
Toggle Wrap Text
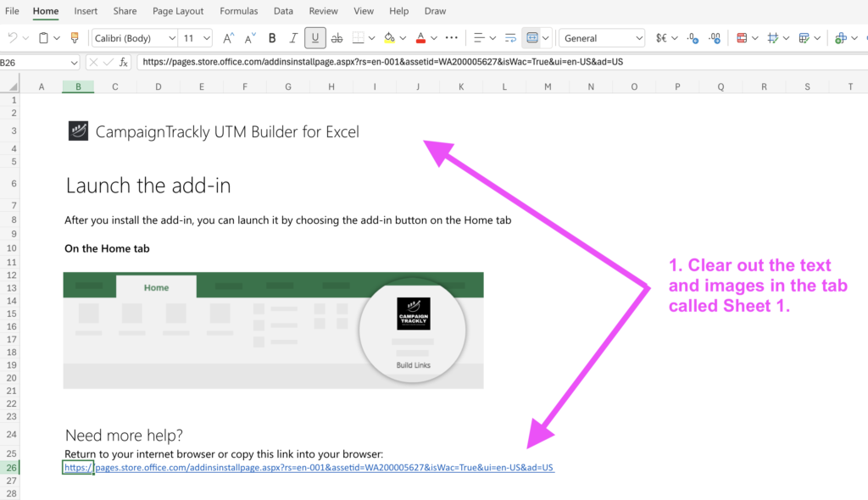coord(510,38)
